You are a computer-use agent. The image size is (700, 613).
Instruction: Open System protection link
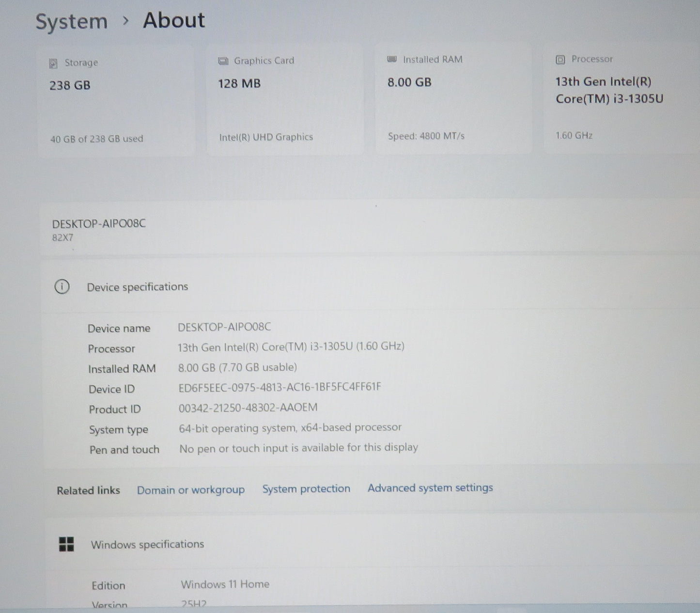306,488
